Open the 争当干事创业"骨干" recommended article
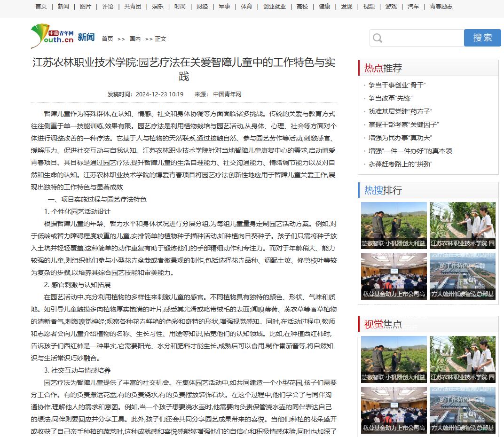This screenshot has width=504, height=437. pyautogui.click(x=397, y=85)
